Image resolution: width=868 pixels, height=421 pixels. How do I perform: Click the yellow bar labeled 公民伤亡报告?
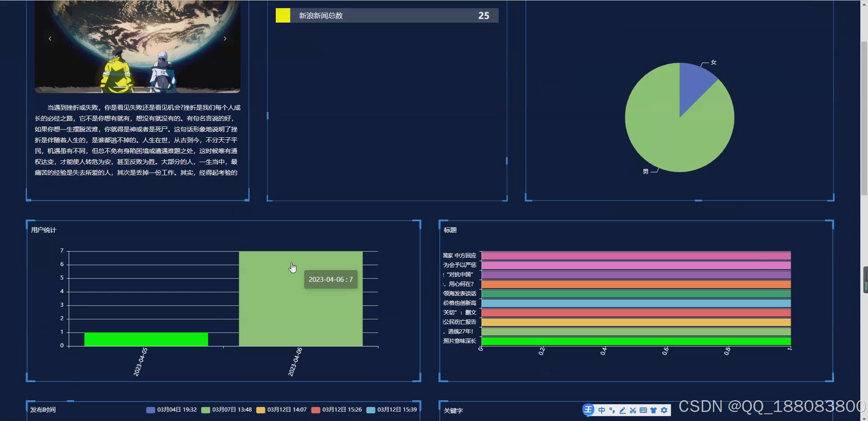(636, 322)
